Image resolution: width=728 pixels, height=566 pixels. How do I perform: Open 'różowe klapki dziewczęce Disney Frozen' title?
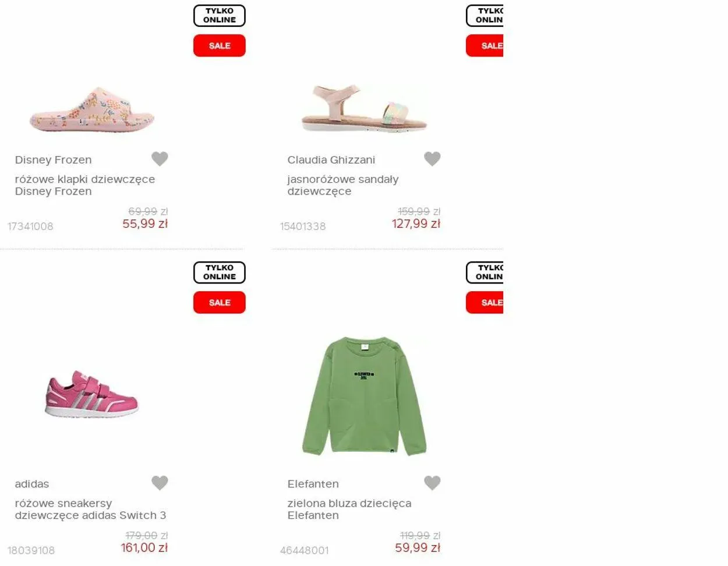pyautogui.click(x=85, y=185)
